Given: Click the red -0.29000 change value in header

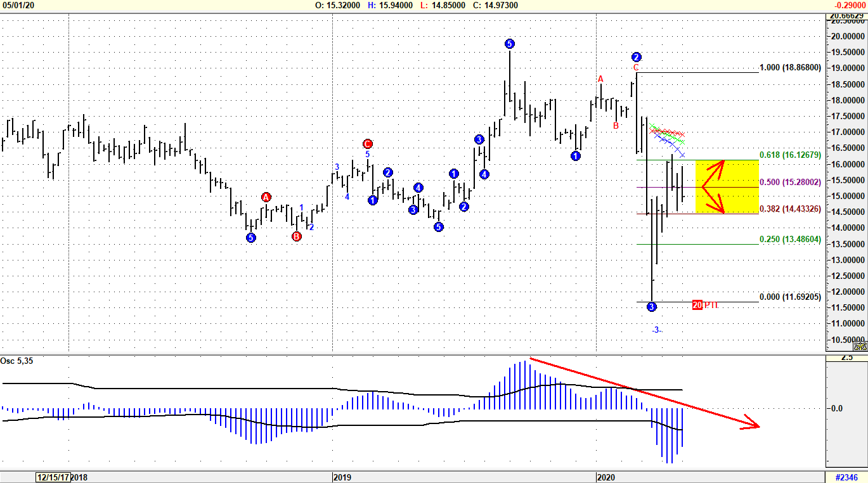Looking at the screenshot, I should 850,6.
